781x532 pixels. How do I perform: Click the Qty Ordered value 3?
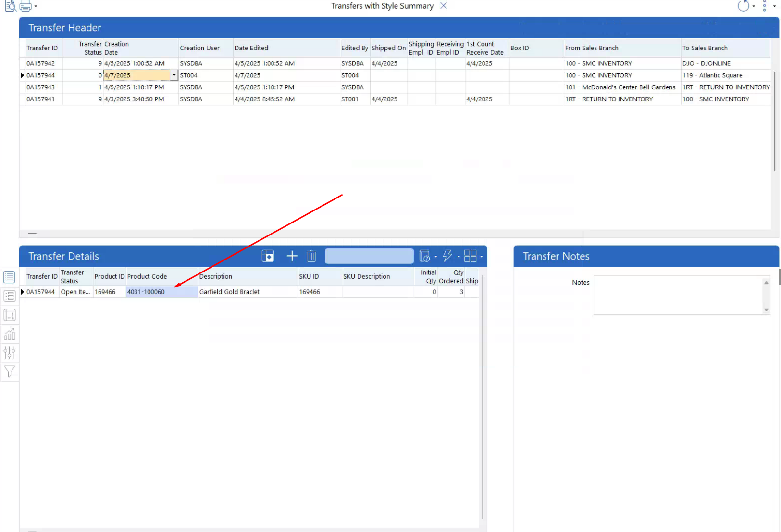click(x=451, y=292)
